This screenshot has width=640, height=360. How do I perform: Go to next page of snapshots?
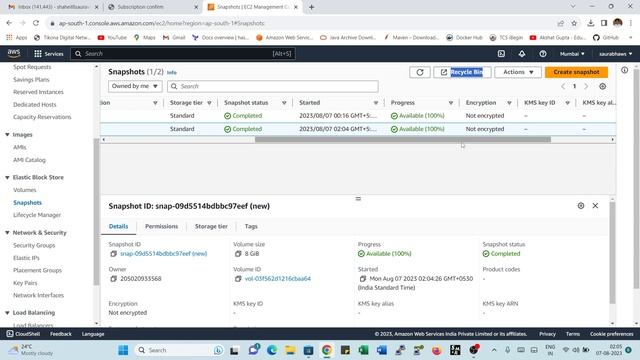pos(586,87)
